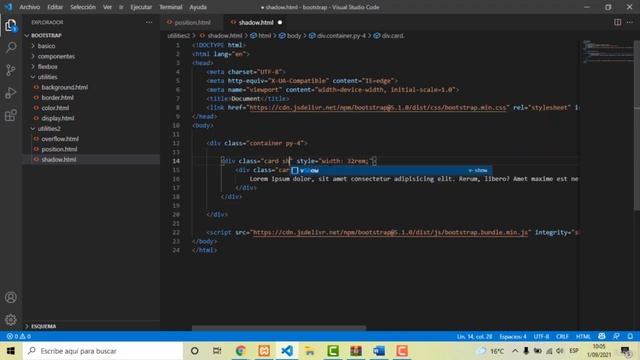The height and width of the screenshot is (360, 640).
Task: Open Task View on the taskbar
Action: [217, 351]
